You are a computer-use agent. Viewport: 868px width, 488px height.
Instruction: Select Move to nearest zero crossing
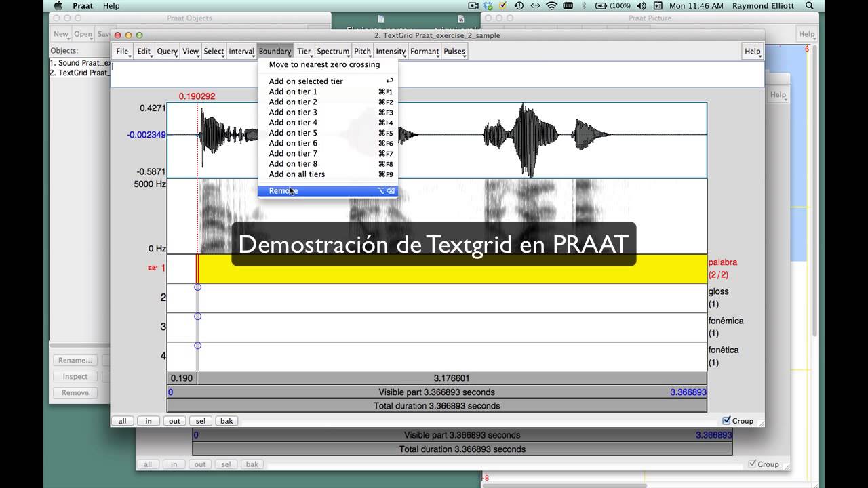328,65
